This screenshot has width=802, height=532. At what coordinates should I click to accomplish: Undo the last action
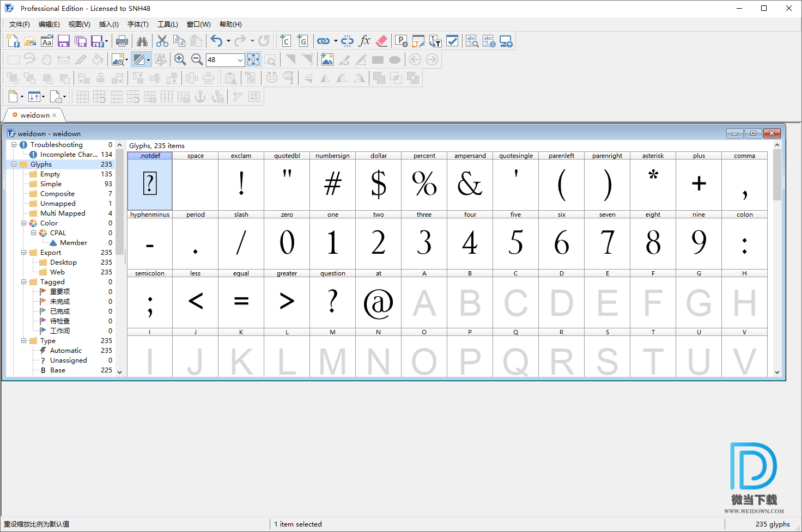click(217, 41)
